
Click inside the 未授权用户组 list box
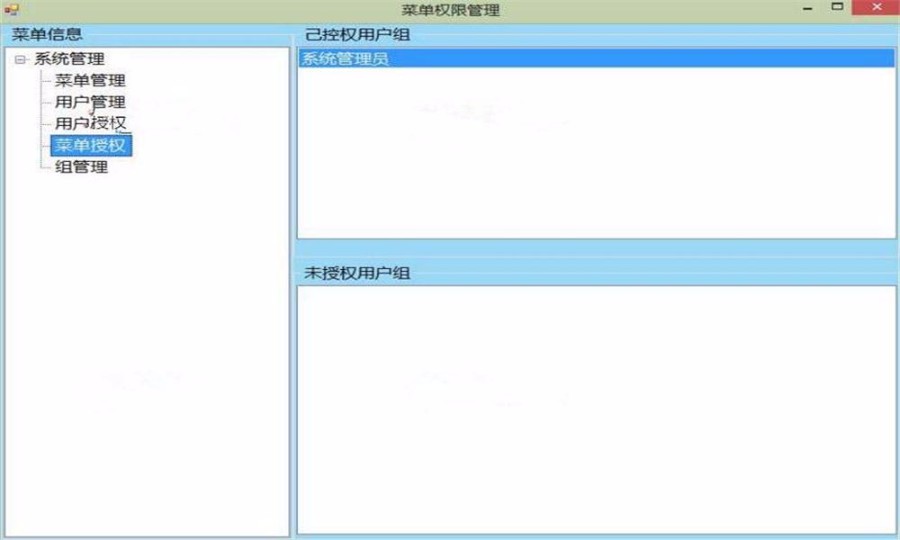(596, 410)
